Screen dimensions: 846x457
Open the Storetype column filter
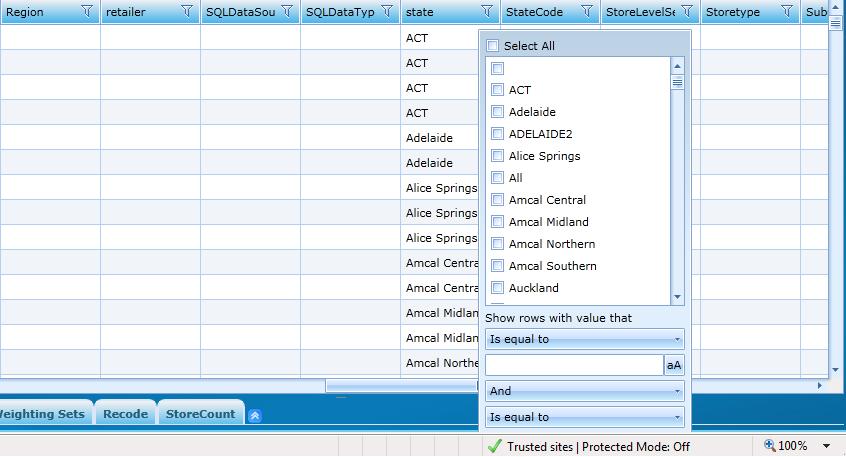[x=787, y=11]
